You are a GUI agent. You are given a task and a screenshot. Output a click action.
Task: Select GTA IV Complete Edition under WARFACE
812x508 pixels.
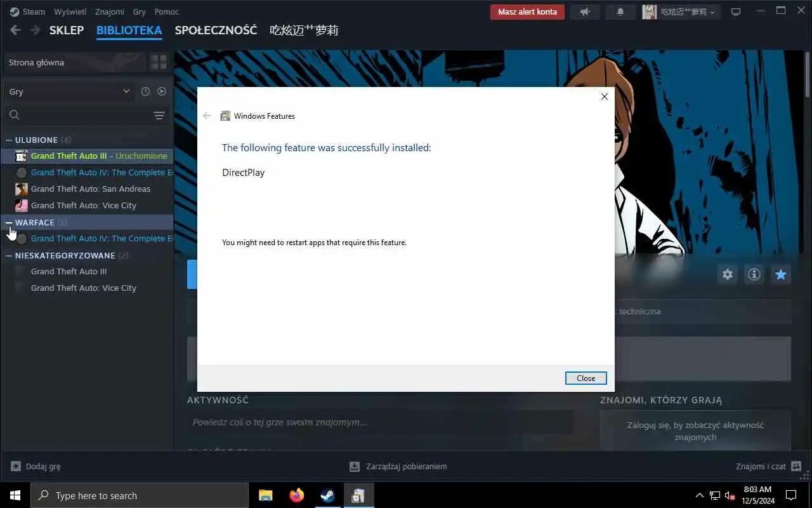pos(87,238)
